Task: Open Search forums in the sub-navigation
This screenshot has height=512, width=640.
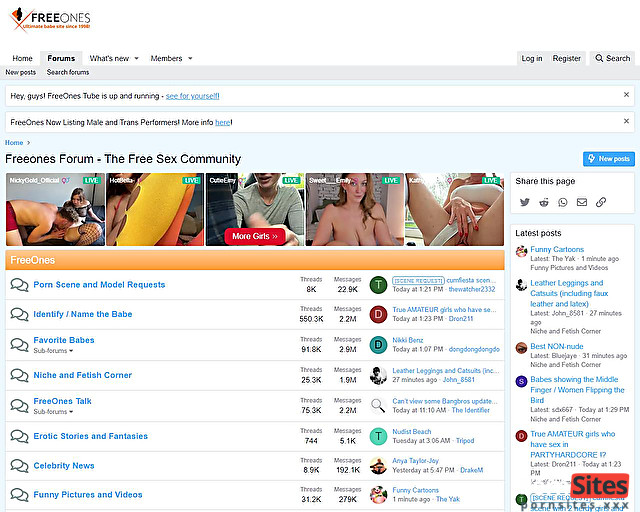Action: [68, 72]
